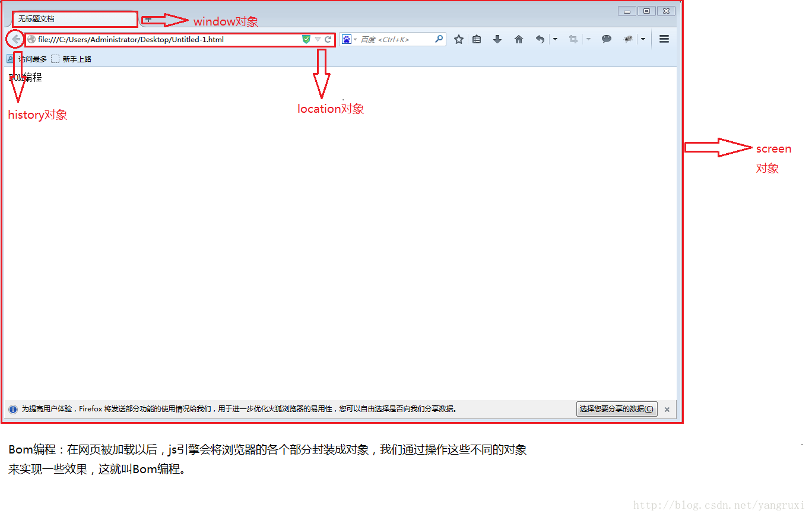The image size is (812, 517).
Task: Open the 访问最多 bookmark folder
Action: pyautogui.click(x=27, y=59)
